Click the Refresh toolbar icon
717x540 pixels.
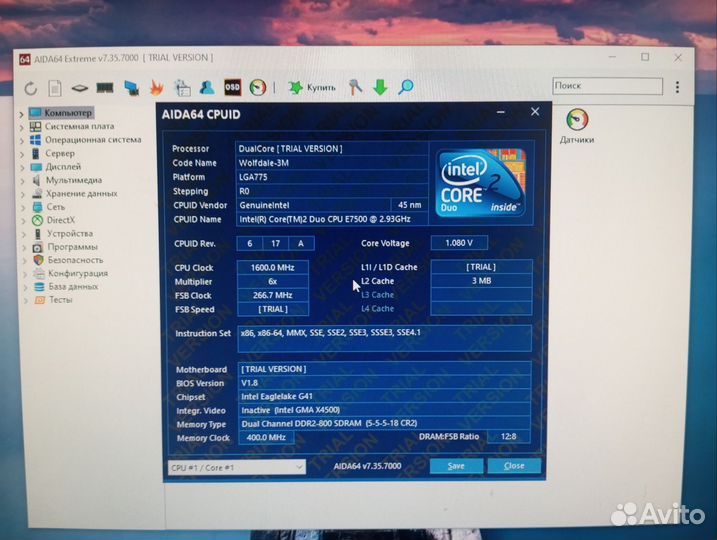[x=30, y=88]
